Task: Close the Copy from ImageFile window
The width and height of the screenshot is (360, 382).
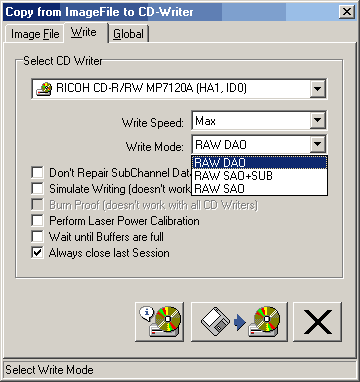Action: [347, 12]
